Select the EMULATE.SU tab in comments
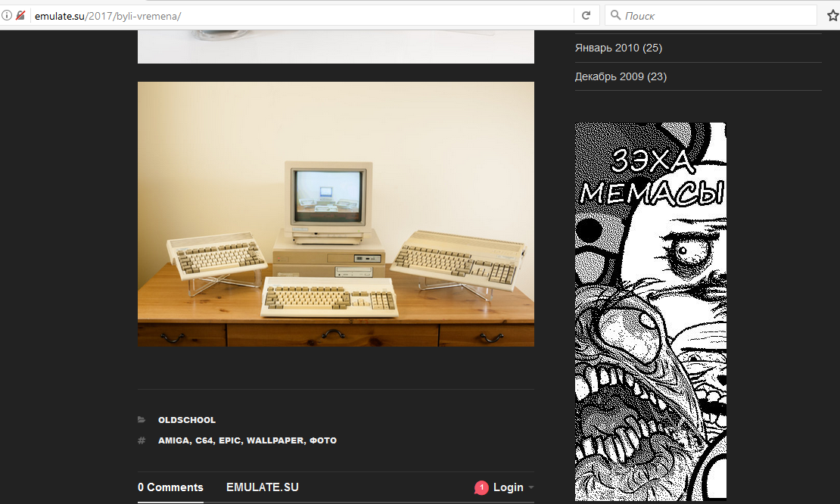 tap(263, 487)
